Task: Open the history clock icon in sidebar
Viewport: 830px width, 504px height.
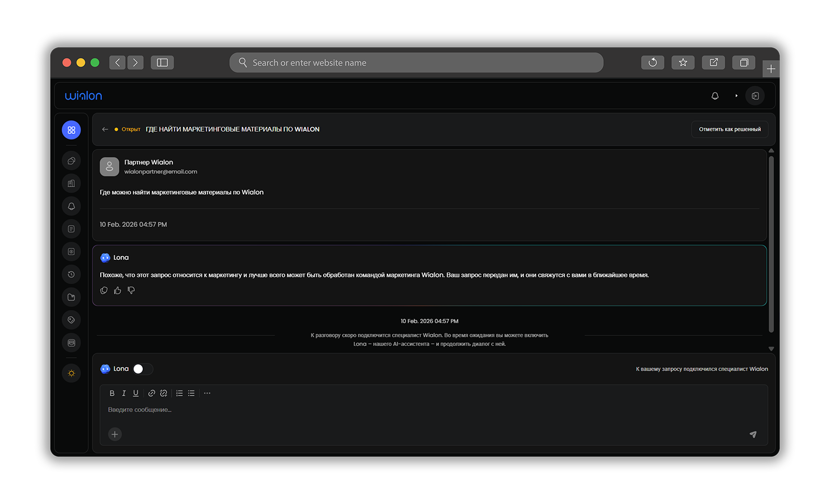Action: (x=72, y=274)
